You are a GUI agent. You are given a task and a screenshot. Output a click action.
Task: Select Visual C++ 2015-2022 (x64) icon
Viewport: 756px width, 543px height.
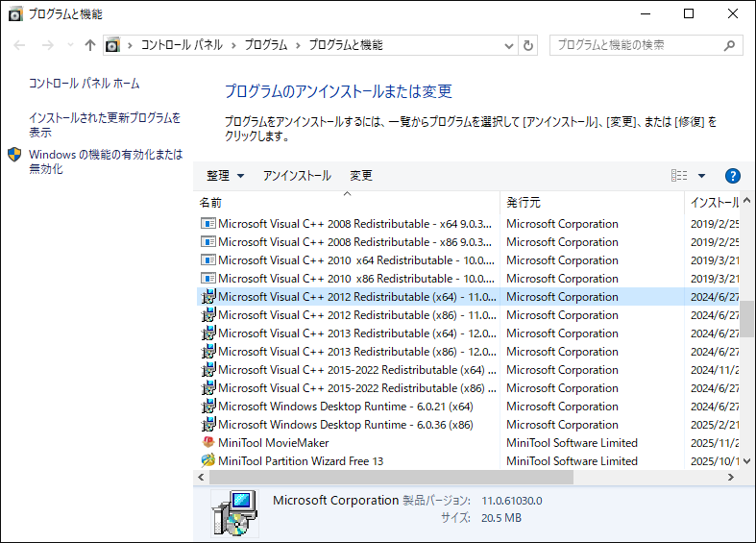[208, 370]
